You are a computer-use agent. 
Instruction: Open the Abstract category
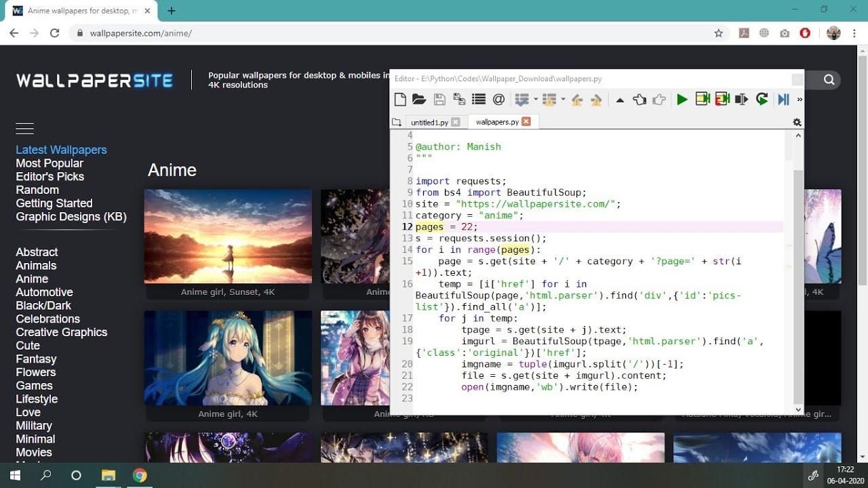[37, 252]
